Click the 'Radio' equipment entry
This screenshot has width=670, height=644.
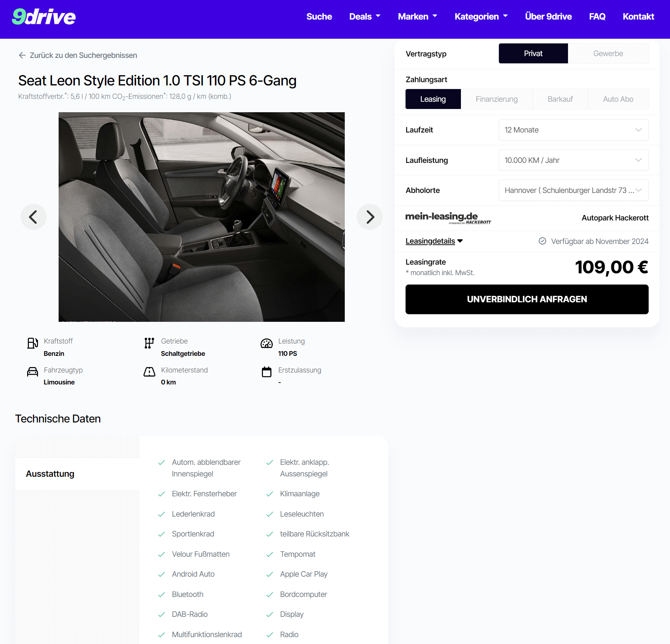pyautogui.click(x=289, y=635)
